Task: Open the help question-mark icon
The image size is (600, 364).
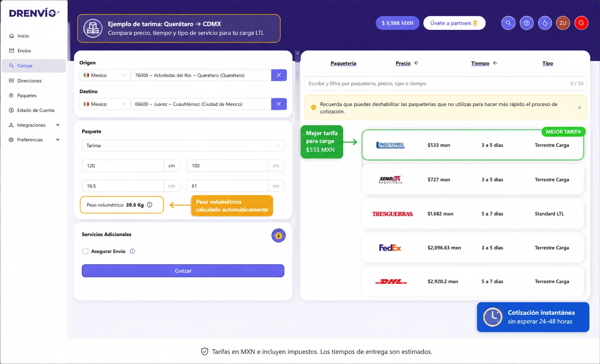Action: [527, 23]
